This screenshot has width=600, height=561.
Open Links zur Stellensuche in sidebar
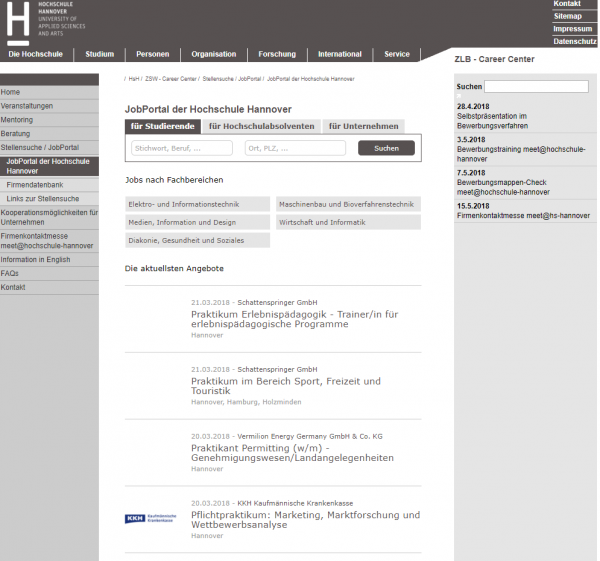[x=49, y=199]
